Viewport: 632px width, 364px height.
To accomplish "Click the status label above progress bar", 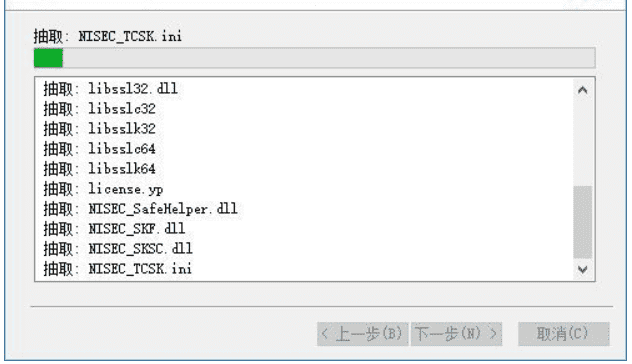I will tap(108, 36).
